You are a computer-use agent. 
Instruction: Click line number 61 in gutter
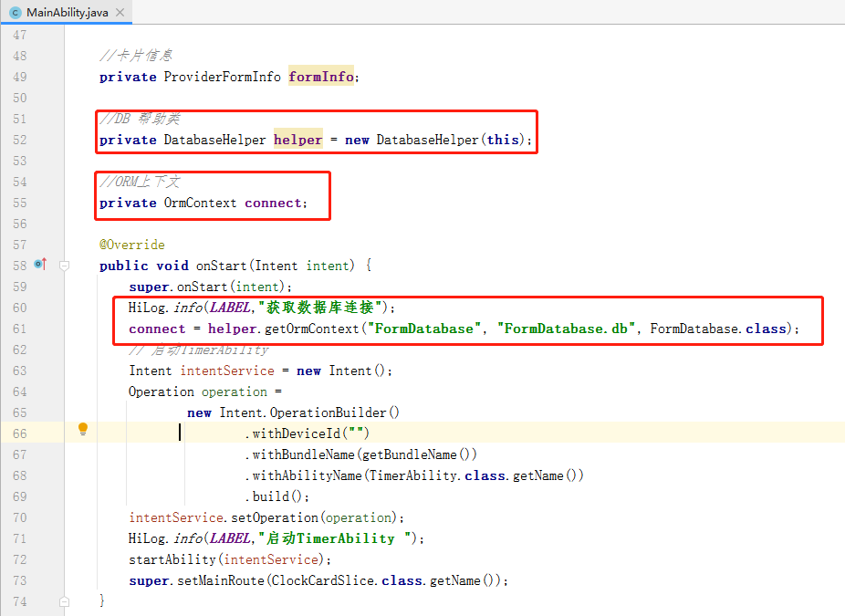pyautogui.click(x=18, y=329)
